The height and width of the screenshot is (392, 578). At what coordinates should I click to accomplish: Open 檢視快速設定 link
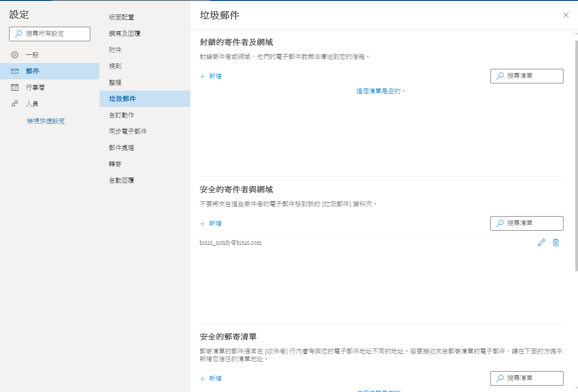[46, 121]
